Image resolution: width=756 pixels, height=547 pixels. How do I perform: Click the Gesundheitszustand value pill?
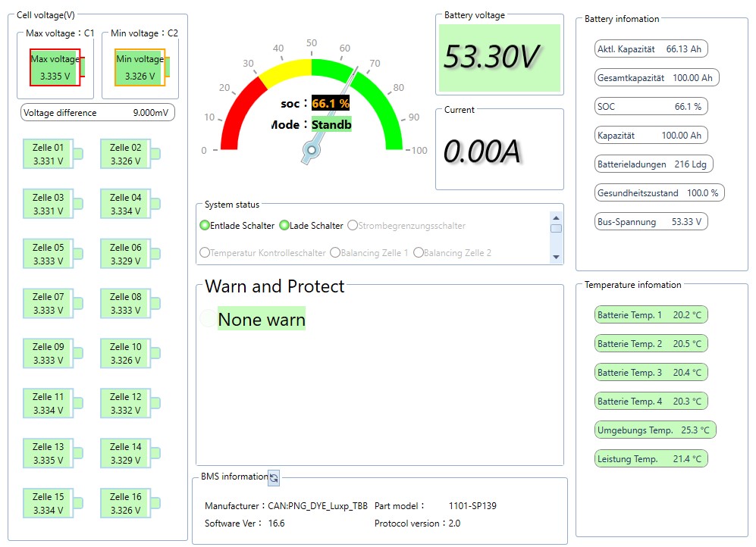coord(660,192)
